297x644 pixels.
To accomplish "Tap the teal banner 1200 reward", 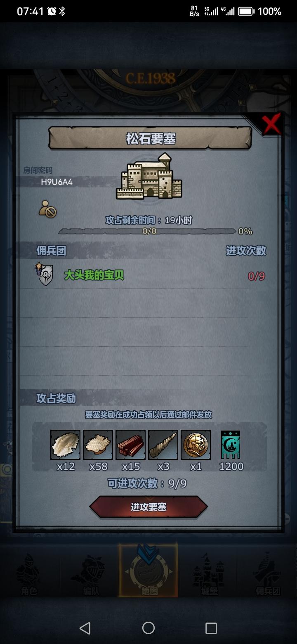I will [x=231, y=445].
